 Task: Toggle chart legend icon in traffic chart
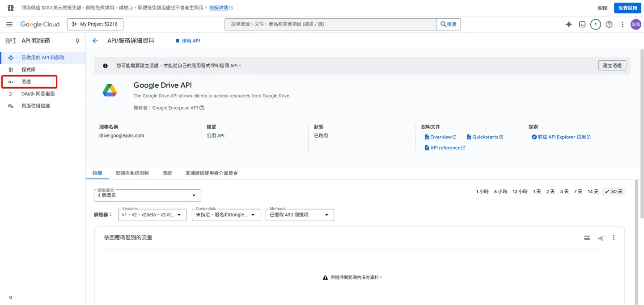click(x=587, y=238)
